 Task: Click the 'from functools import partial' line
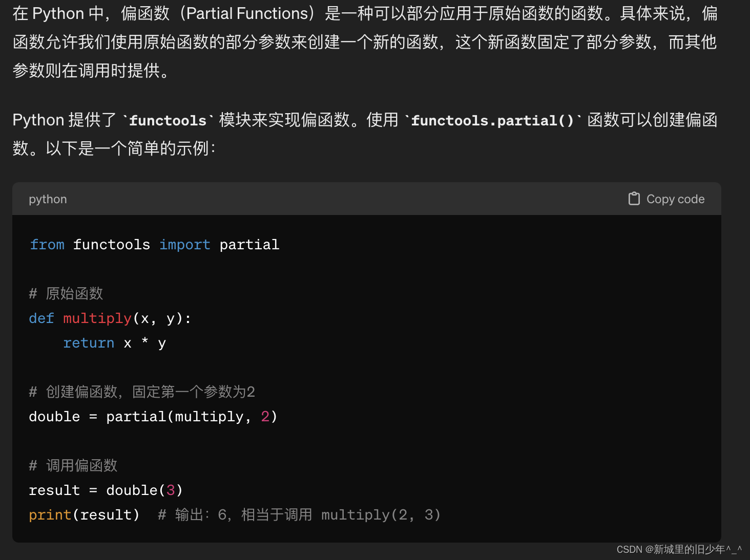coord(154,245)
